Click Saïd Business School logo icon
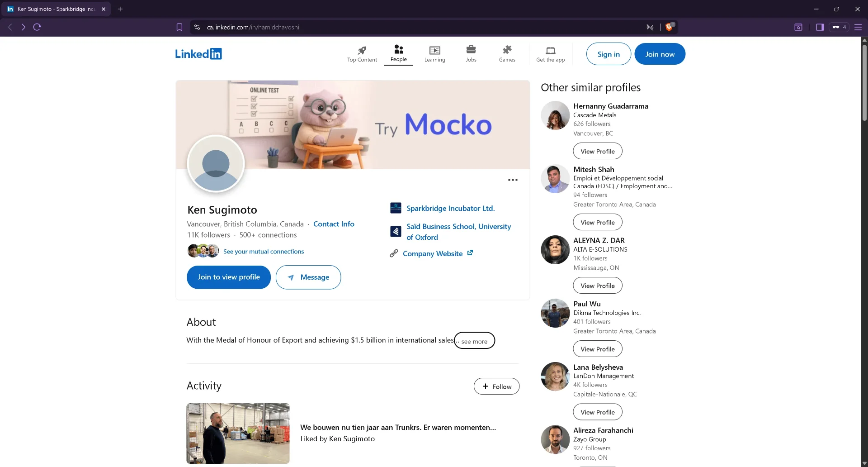This screenshot has width=868, height=467. coord(396,232)
